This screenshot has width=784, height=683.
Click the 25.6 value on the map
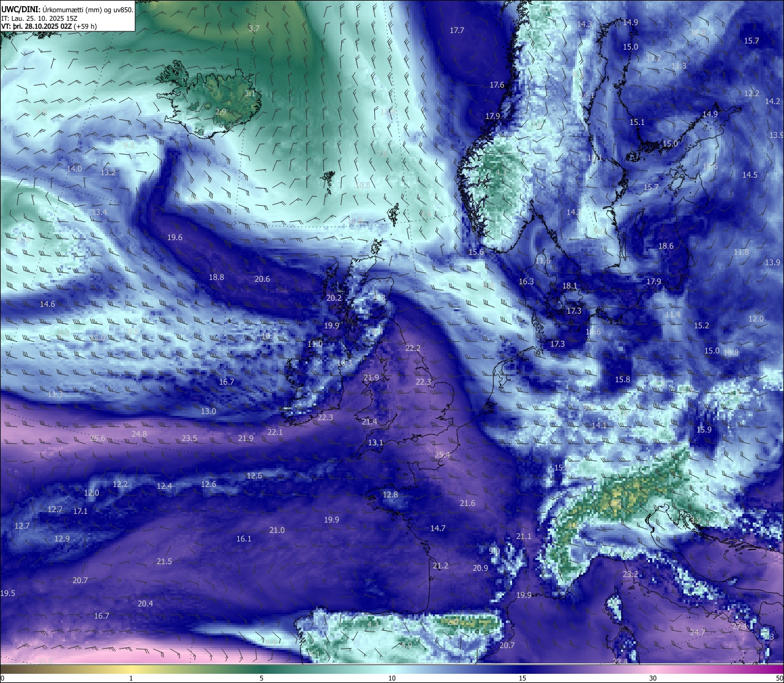(x=97, y=438)
